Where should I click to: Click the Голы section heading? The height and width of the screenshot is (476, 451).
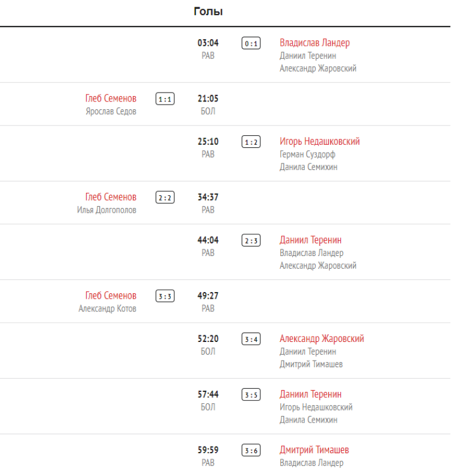click(208, 11)
